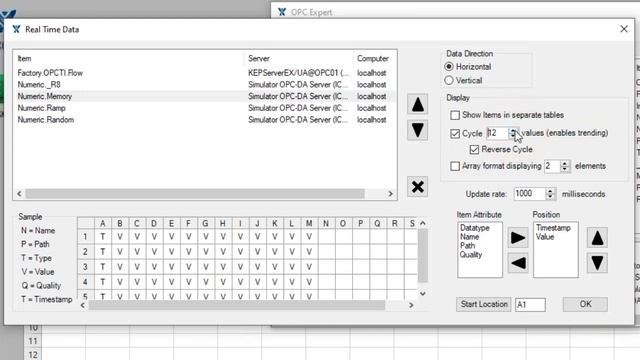The height and width of the screenshot is (360, 640).
Task: Select Vertical data direction
Action: coord(449,80)
